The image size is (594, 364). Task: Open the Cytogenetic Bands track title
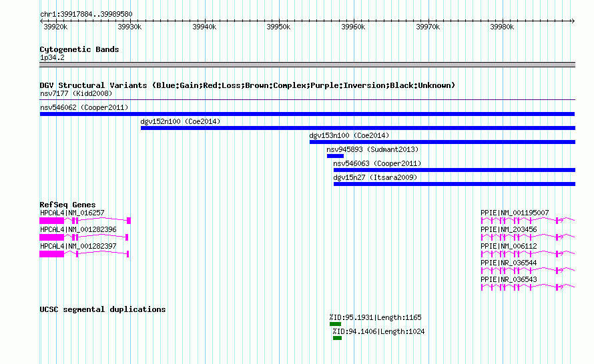pos(79,49)
